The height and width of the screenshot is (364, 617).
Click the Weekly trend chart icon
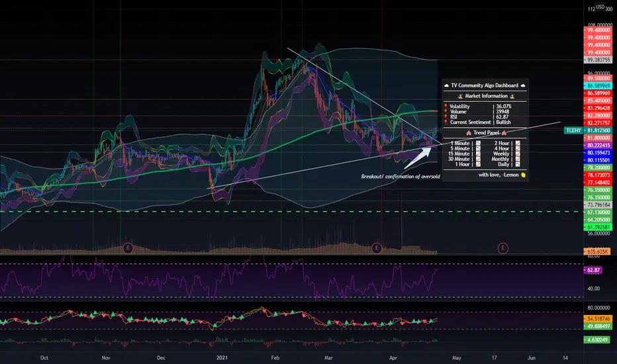click(x=518, y=154)
